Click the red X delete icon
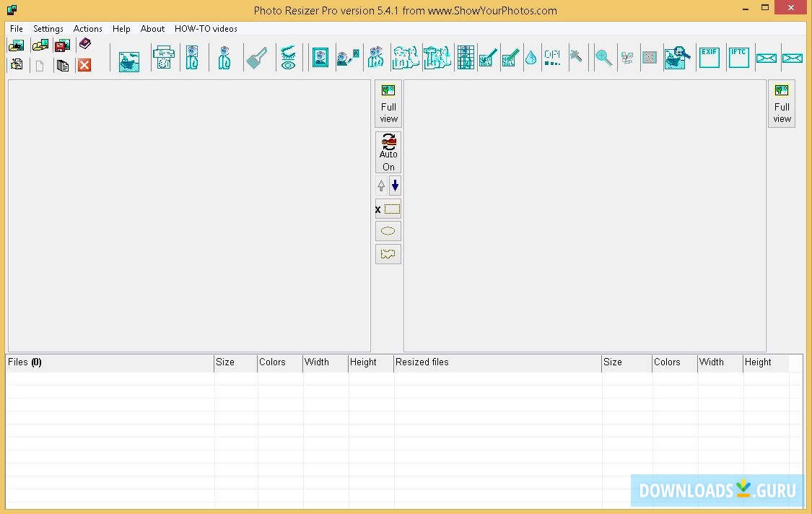Viewport: 812px width, 514px height. (x=84, y=65)
